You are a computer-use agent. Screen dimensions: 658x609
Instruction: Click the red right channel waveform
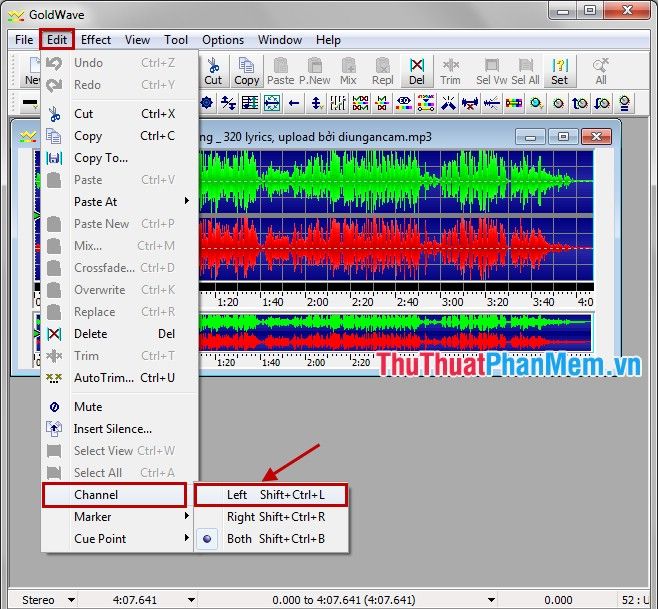396,248
